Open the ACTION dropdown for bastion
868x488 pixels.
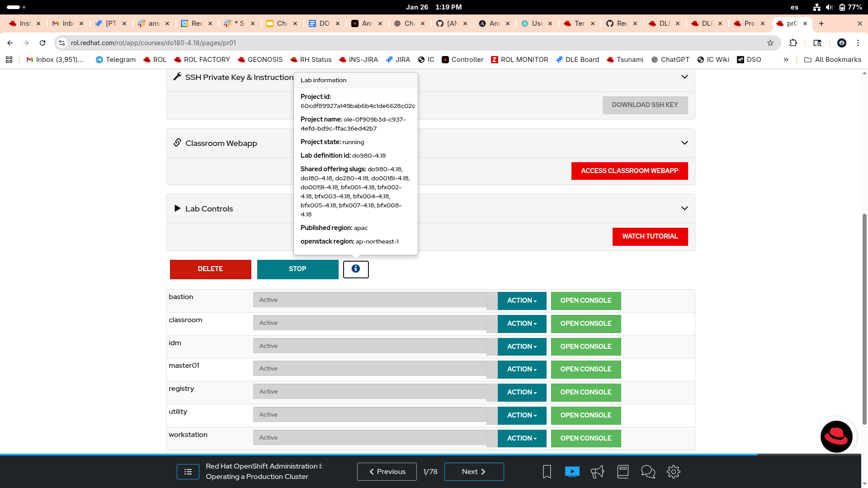click(522, 301)
